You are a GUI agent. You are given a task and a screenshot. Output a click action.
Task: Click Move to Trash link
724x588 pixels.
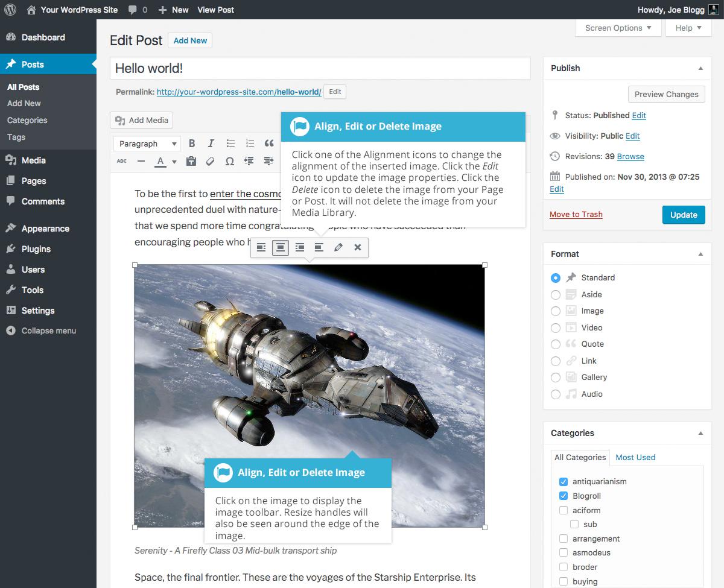click(576, 214)
